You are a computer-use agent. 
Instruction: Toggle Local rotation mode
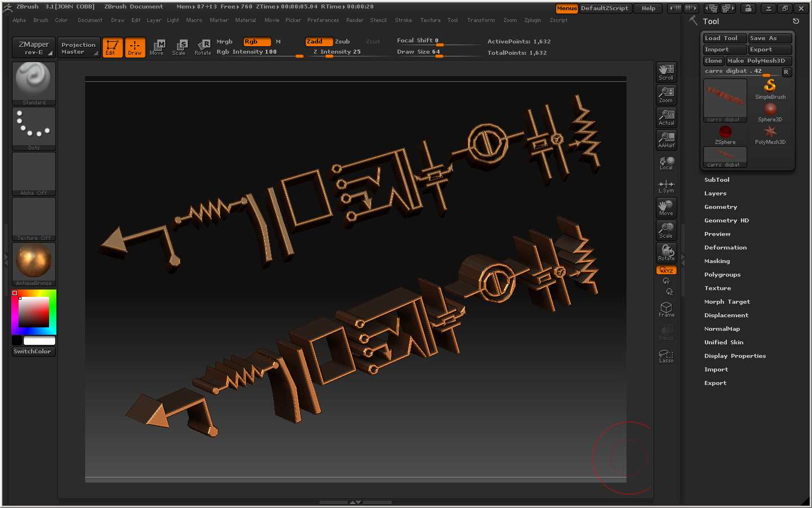tap(667, 163)
